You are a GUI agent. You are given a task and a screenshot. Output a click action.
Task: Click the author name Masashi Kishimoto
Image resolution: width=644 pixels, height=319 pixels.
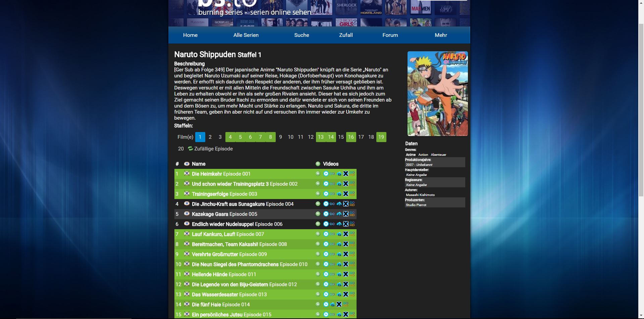point(420,195)
